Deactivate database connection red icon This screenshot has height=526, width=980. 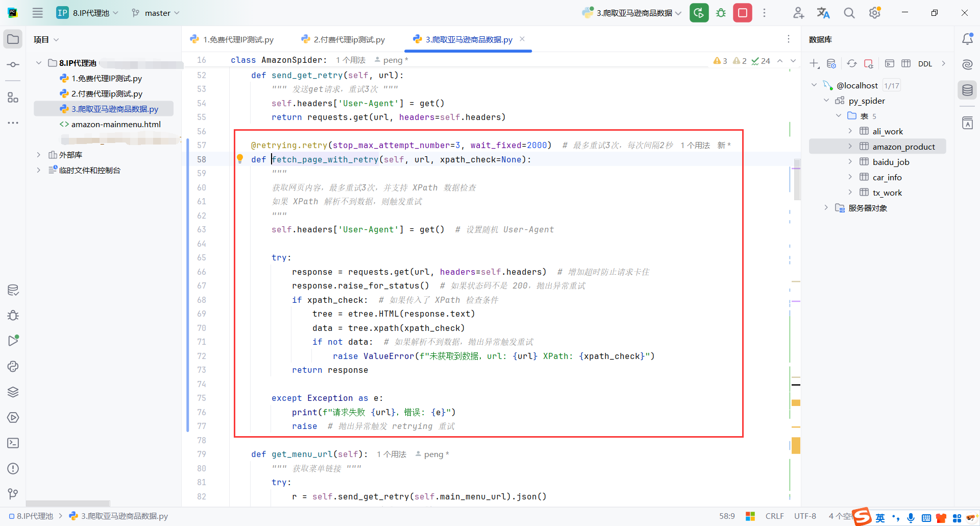[x=869, y=64]
